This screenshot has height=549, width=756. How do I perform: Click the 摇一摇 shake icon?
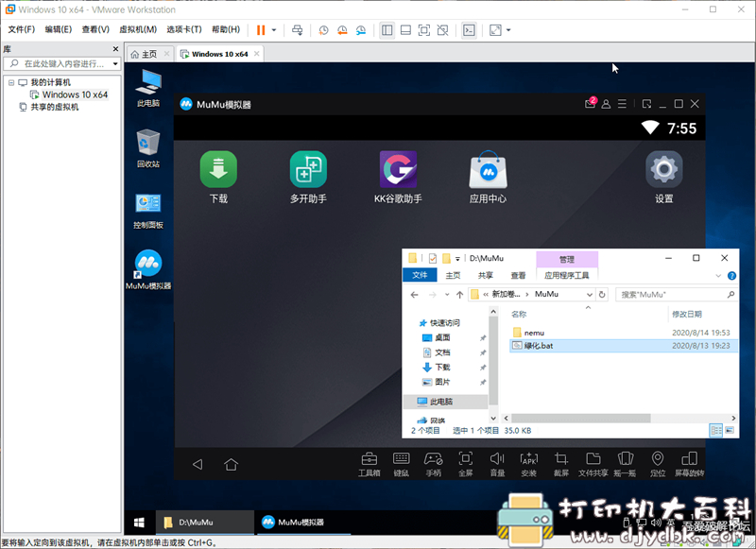(x=625, y=464)
